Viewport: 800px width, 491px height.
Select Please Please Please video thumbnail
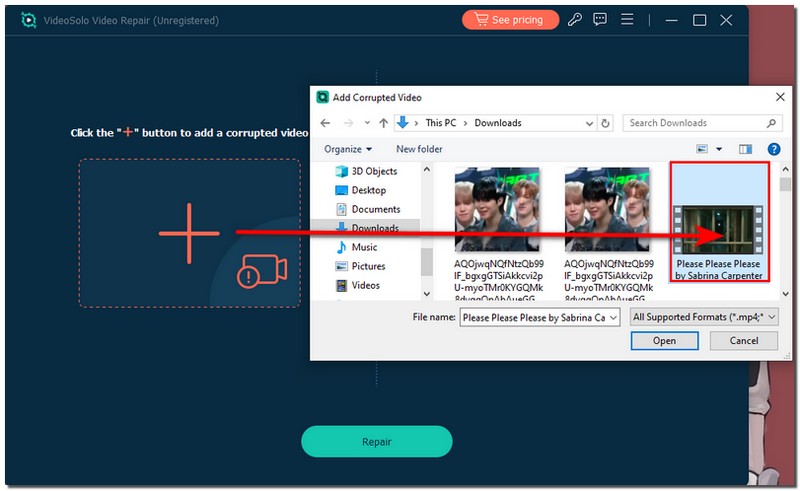(x=718, y=222)
